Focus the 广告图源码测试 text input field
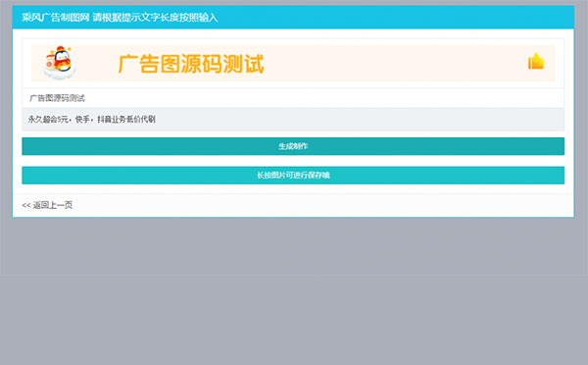The height and width of the screenshot is (365, 588). click(x=293, y=98)
